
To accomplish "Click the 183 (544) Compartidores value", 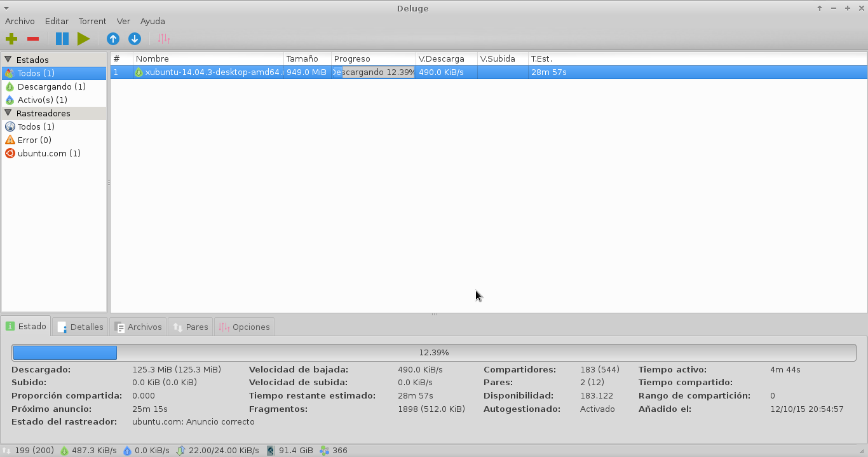I will click(x=599, y=369).
